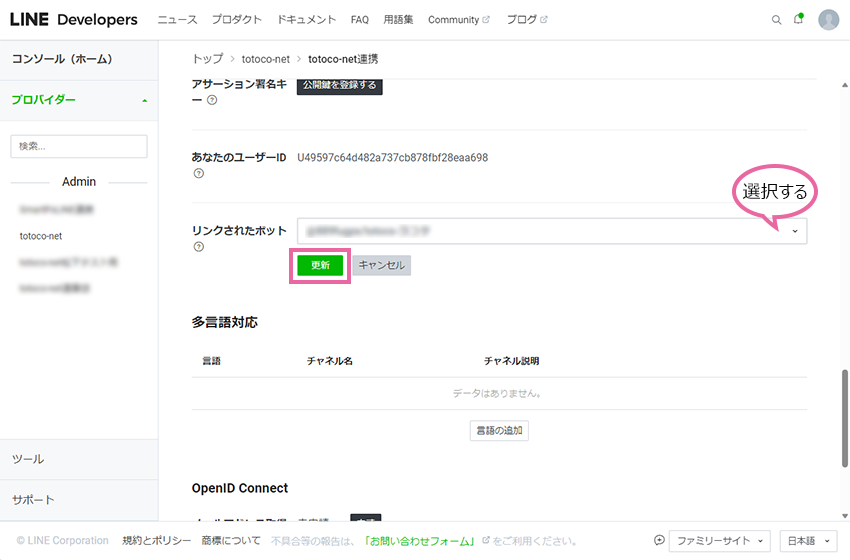The height and width of the screenshot is (560, 850).
Task: Open the Community external link
Action: [x=459, y=20]
